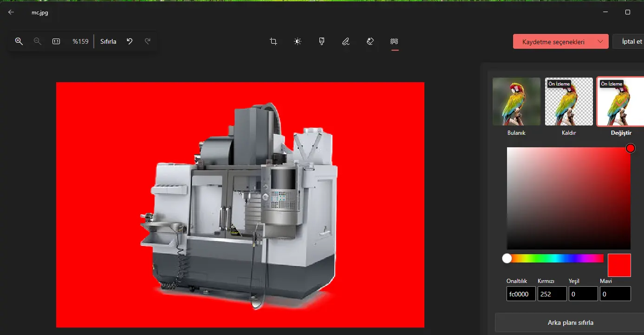The image size is (644, 335).
Task: Choose the Bulanık blur thumbnail
Action: pos(516,101)
